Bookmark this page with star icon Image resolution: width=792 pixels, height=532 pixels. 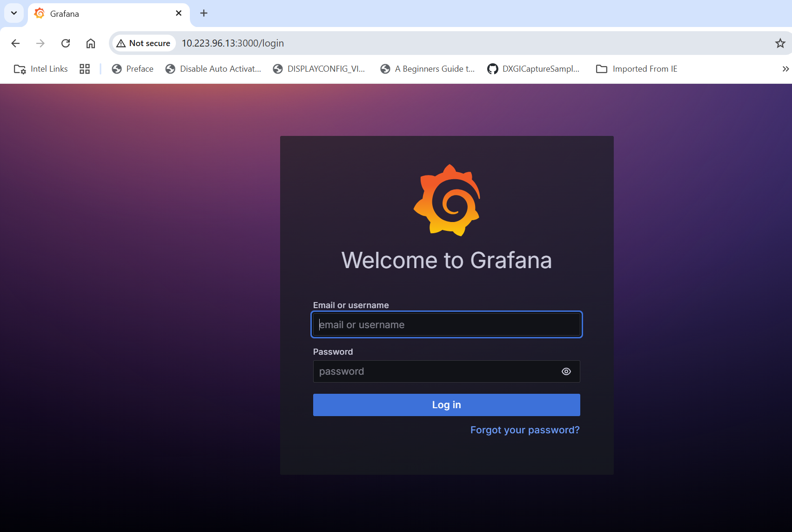(x=780, y=43)
